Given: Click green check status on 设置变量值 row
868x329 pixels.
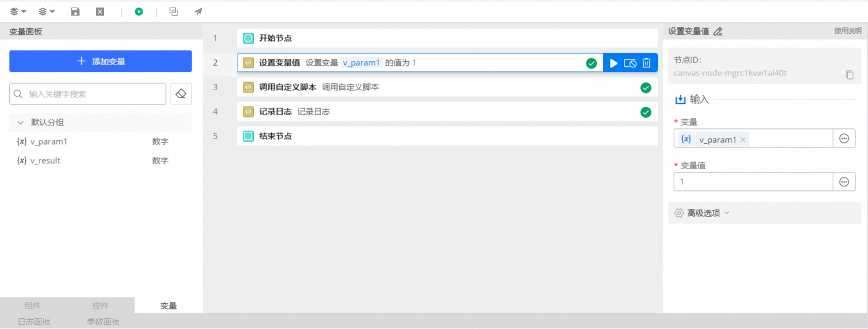Looking at the screenshot, I should click(591, 63).
